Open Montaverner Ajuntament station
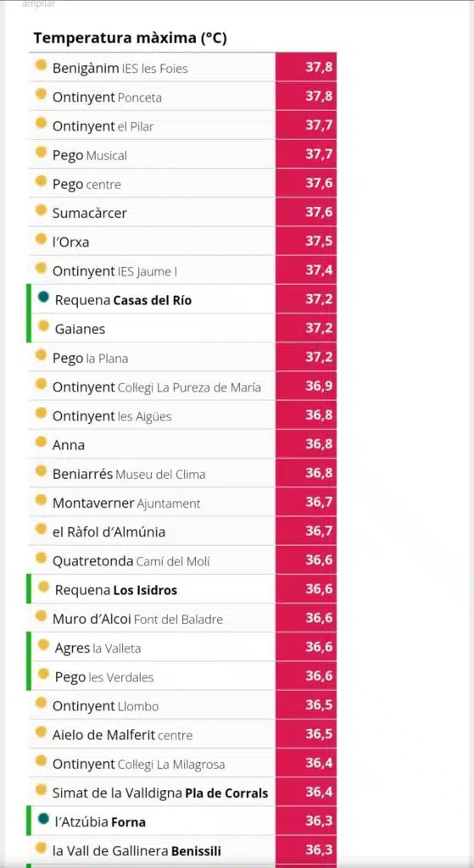This screenshot has width=474, height=868. pyautogui.click(x=183, y=503)
